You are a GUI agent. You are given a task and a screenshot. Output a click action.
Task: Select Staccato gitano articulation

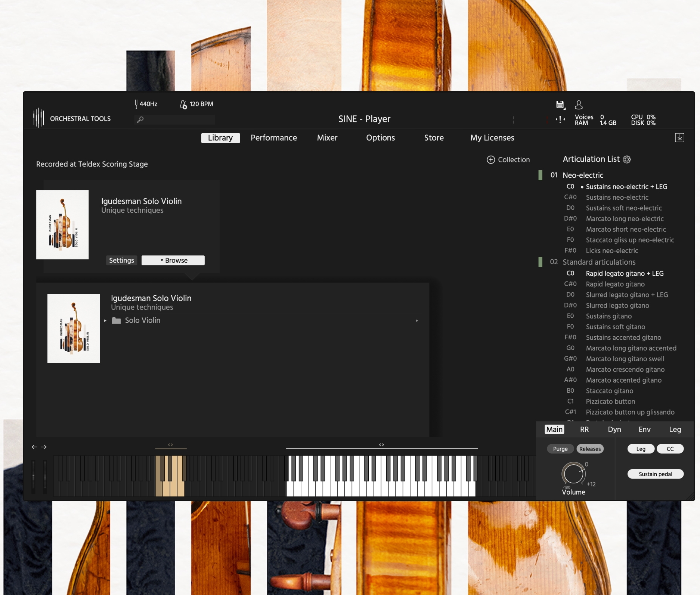tap(609, 391)
